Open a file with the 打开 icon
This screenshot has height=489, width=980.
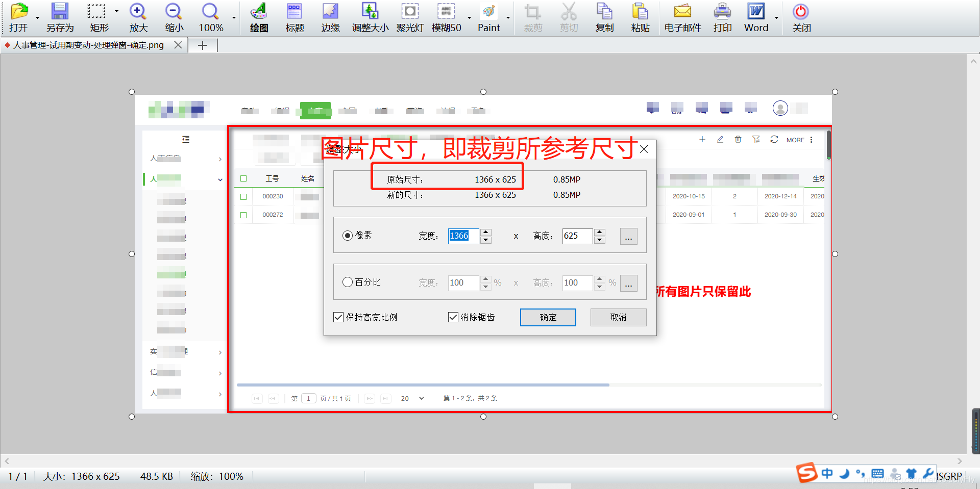coord(19,17)
